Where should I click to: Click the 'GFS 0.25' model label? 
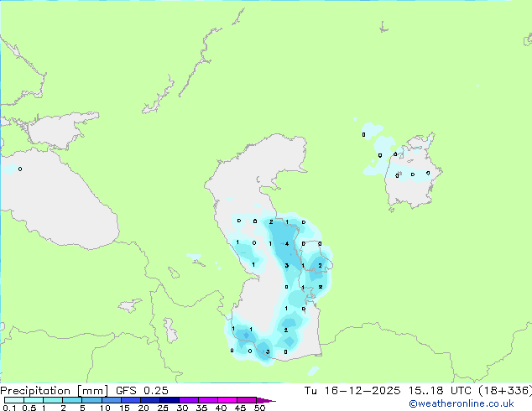tap(142, 391)
